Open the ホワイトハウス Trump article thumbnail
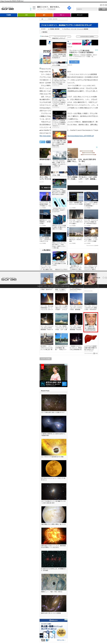The image size is (107, 644). click(45, 196)
